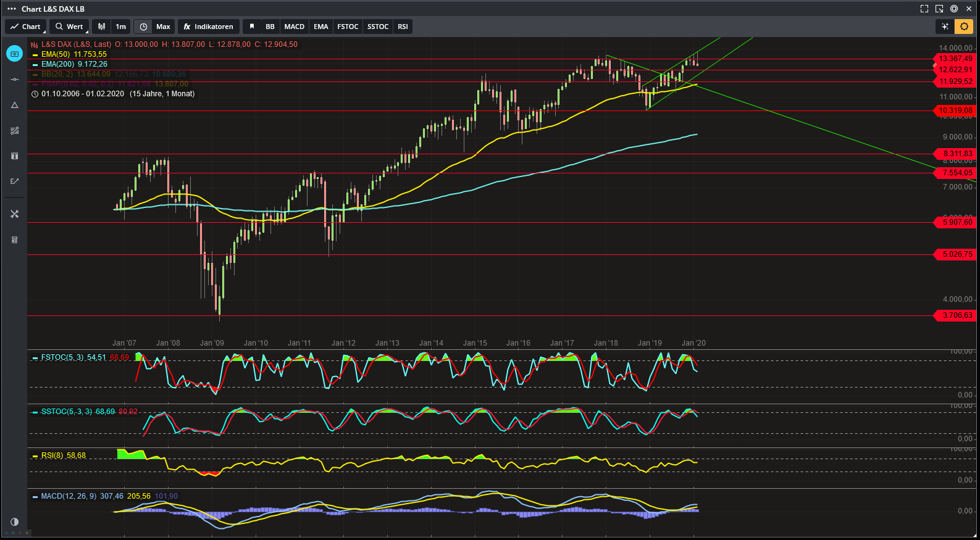Click the clock icon beside the date range

[35, 94]
